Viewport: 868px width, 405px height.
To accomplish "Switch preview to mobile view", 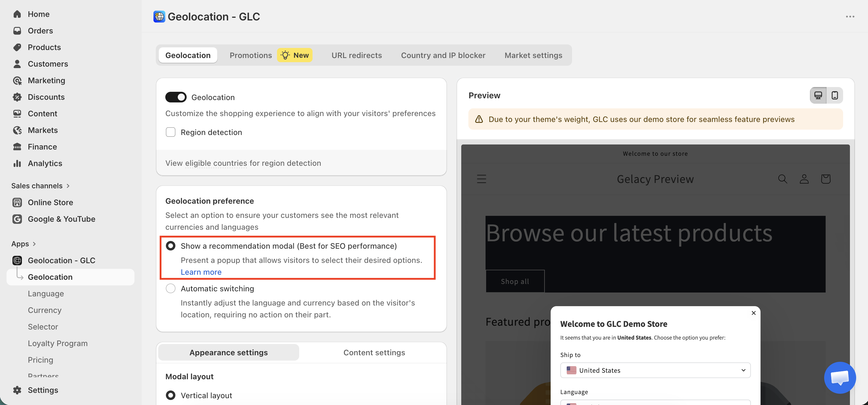I will [x=835, y=95].
